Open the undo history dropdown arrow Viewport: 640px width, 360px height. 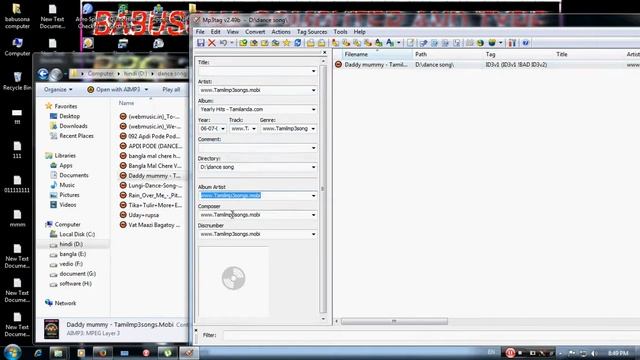(231, 43)
